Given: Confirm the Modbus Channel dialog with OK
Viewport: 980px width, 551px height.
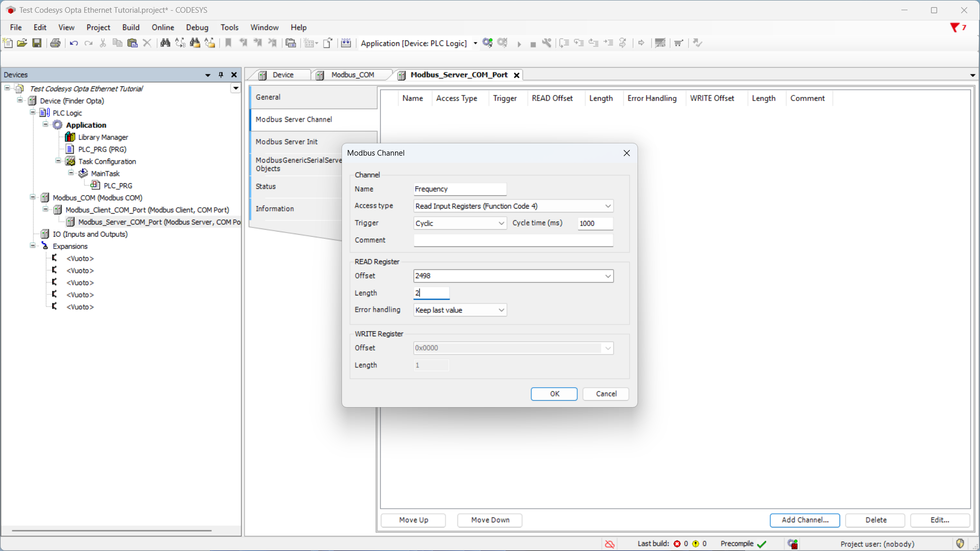Looking at the screenshot, I should point(554,394).
